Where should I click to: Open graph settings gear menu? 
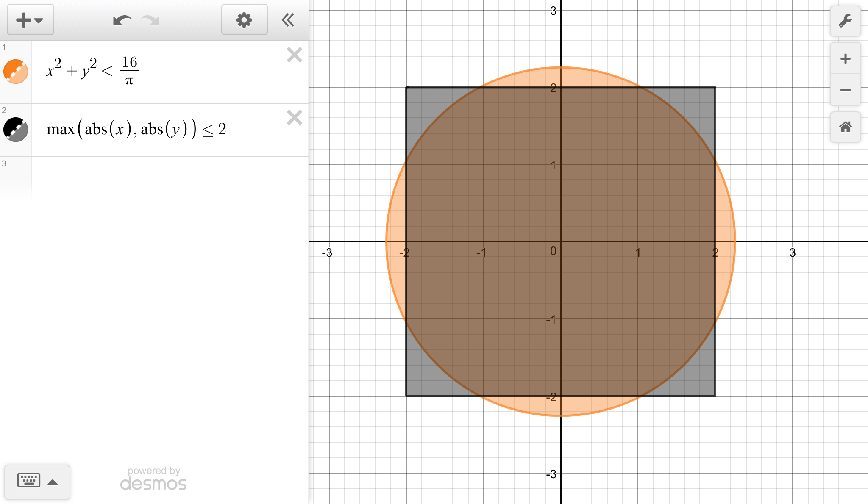coord(244,20)
